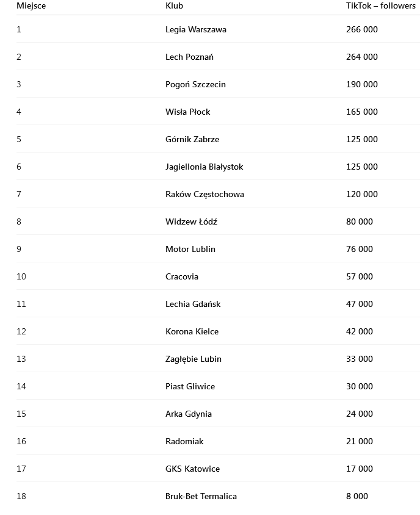Image resolution: width=420 pixels, height=515 pixels.
Task: Click the TikTok – followers column header
Action: click(380, 5)
